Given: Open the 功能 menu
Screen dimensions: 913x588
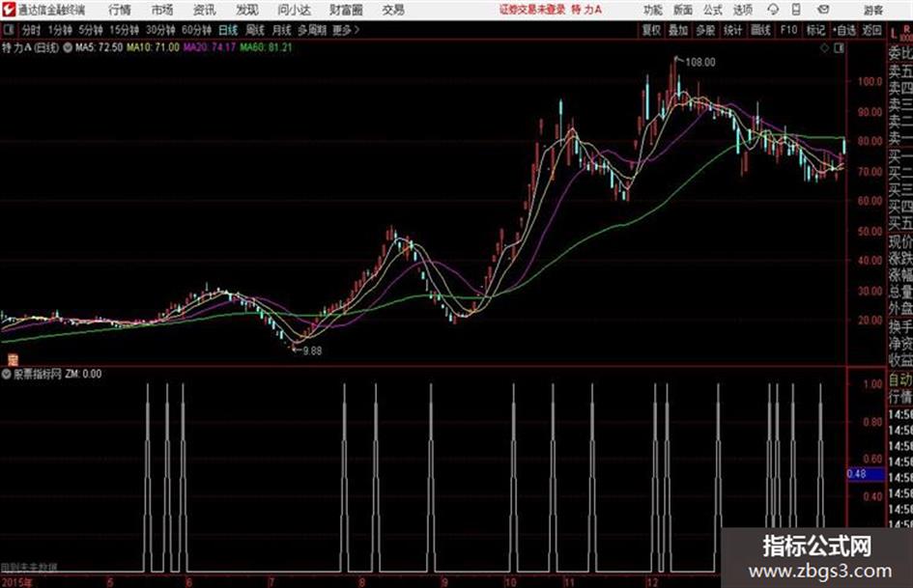Looking at the screenshot, I should [653, 10].
